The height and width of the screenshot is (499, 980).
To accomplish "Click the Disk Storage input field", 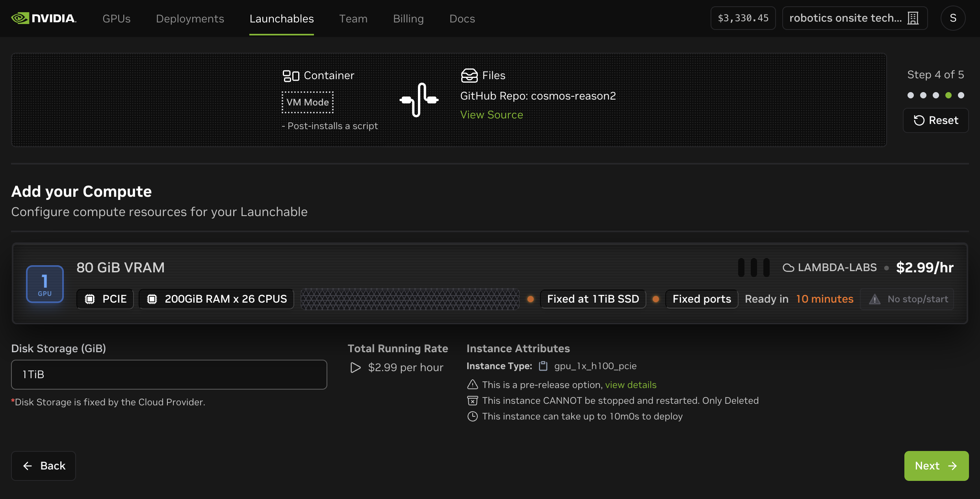I will point(169,374).
